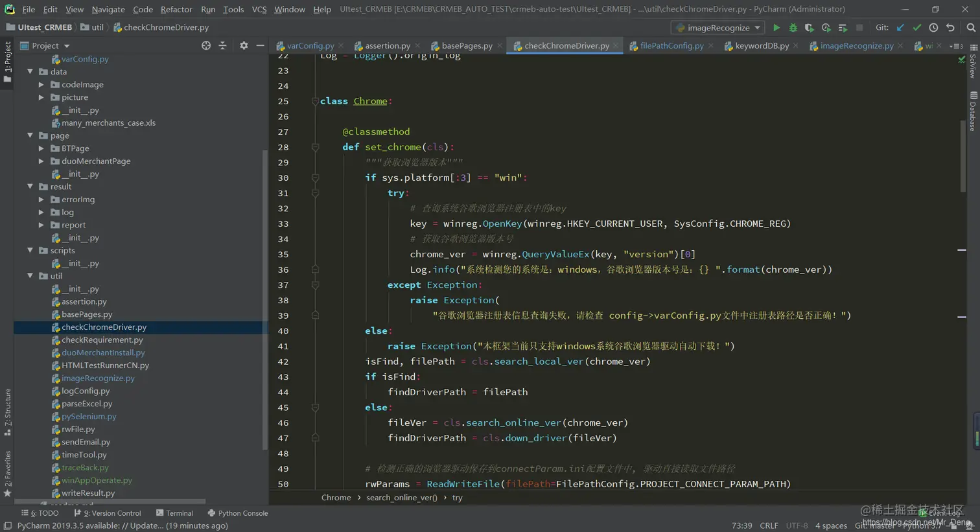
Task: Collapse all in Project panel
Action: 222,46
